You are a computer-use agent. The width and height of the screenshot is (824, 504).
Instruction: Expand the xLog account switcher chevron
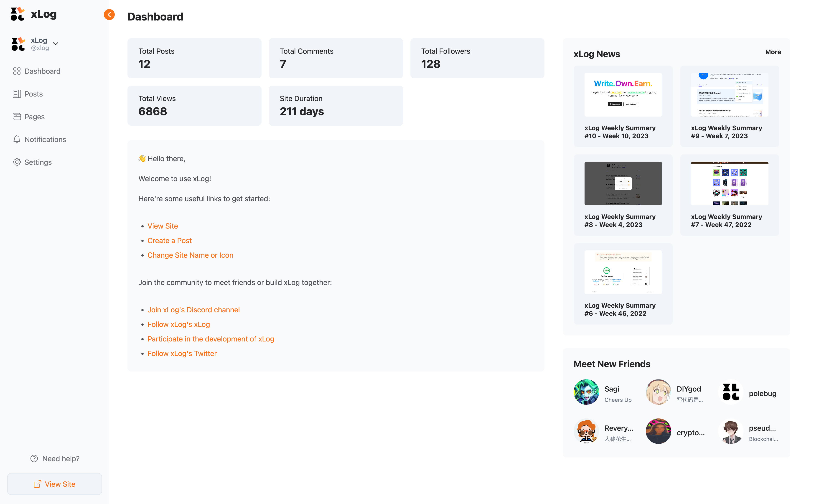pyautogui.click(x=56, y=44)
